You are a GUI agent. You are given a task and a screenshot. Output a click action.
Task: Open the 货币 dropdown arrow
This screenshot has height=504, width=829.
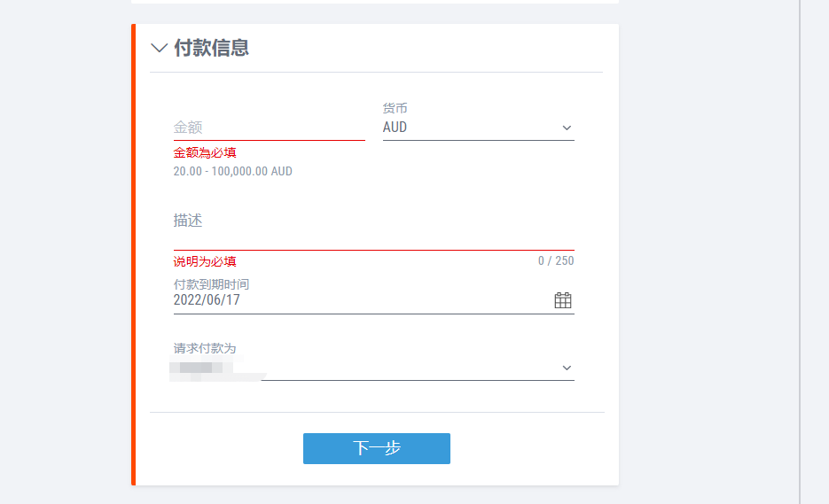[567, 128]
